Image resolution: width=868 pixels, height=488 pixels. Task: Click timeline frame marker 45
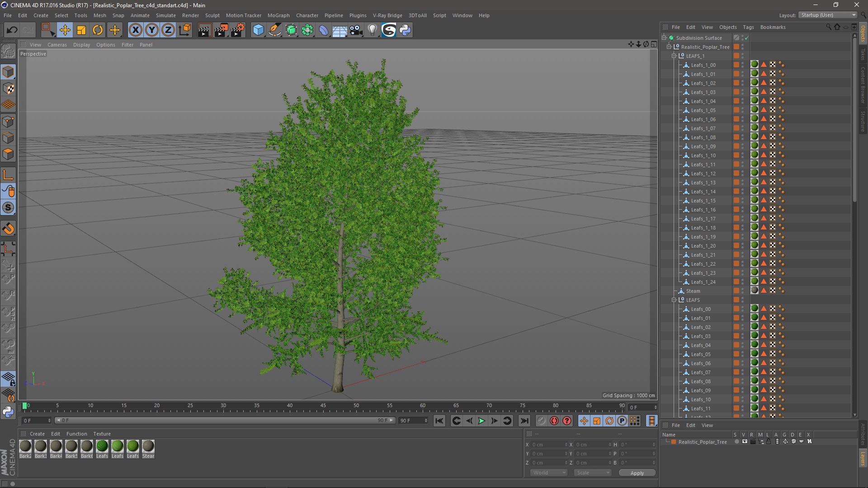(323, 406)
